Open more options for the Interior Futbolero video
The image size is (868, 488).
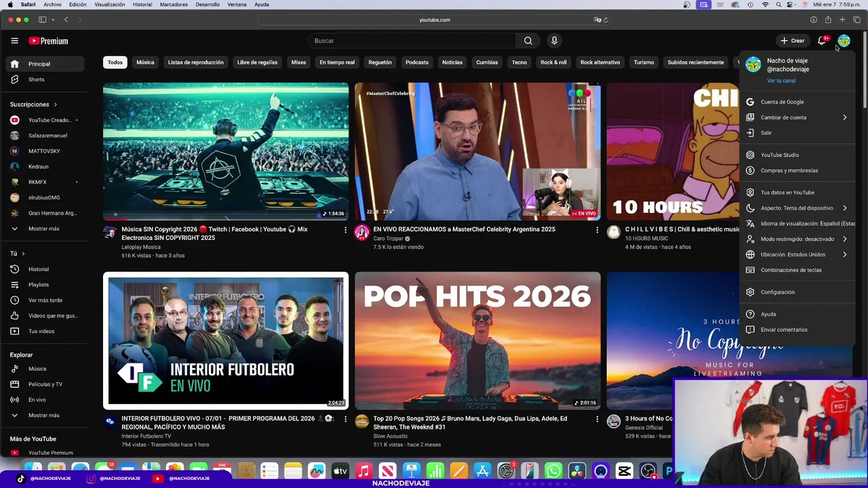(345, 420)
